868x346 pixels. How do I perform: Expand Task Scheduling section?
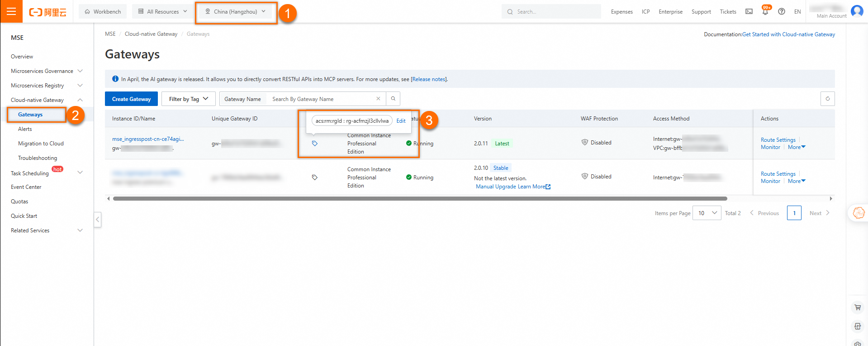[80, 173]
